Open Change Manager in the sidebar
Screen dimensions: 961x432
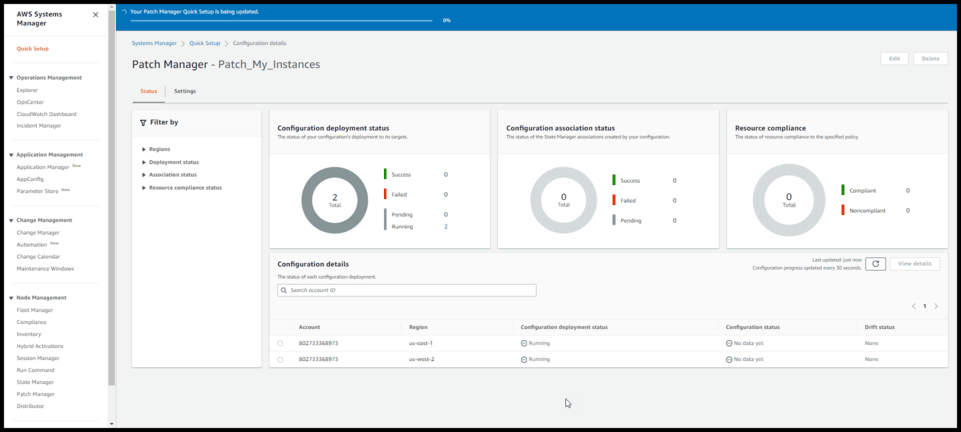[38, 232]
